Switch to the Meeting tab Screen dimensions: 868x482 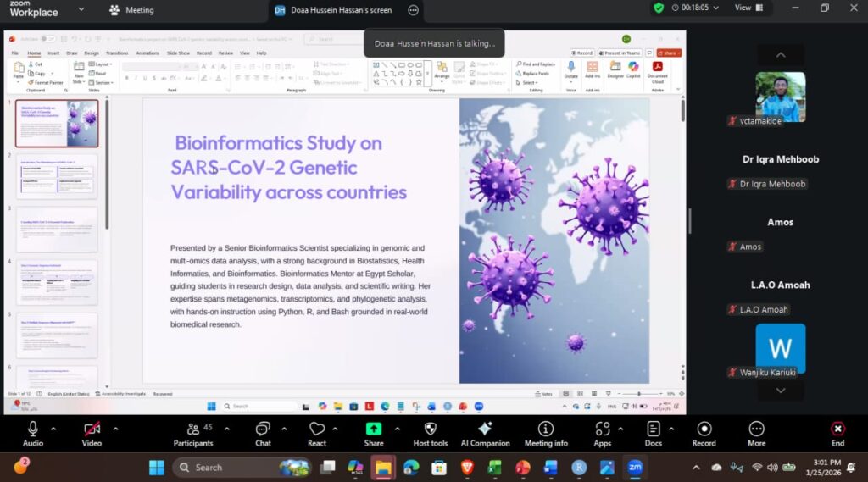(x=132, y=10)
